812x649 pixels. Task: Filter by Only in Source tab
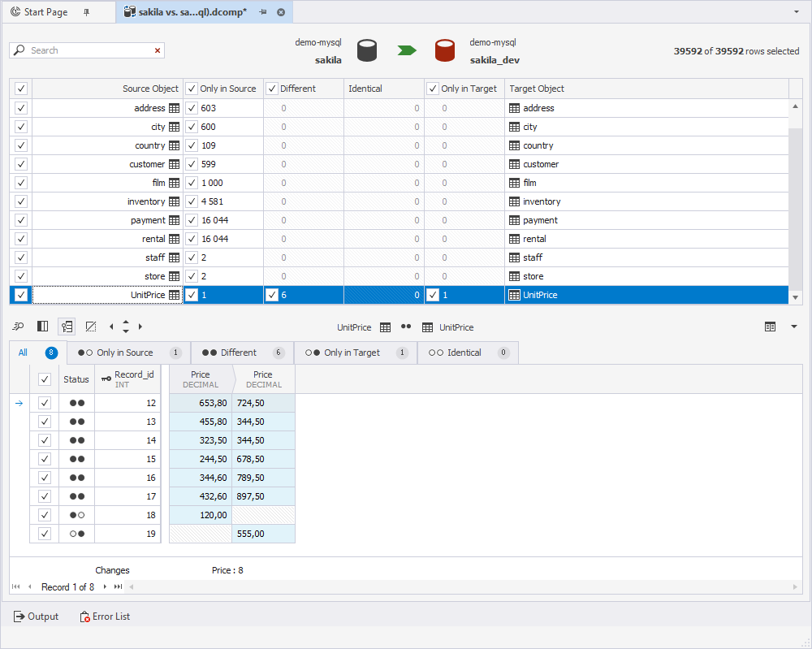point(129,353)
